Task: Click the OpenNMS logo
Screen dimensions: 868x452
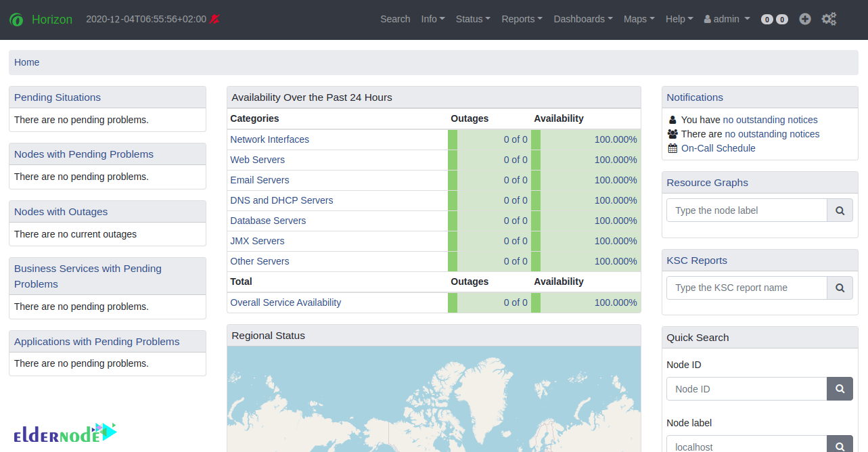Action: point(16,19)
